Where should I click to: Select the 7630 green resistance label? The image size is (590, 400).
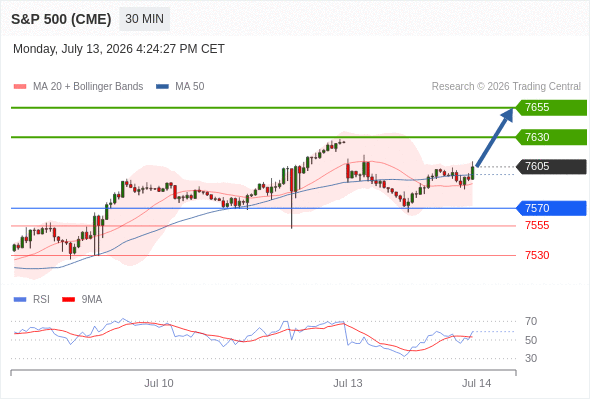click(x=551, y=137)
